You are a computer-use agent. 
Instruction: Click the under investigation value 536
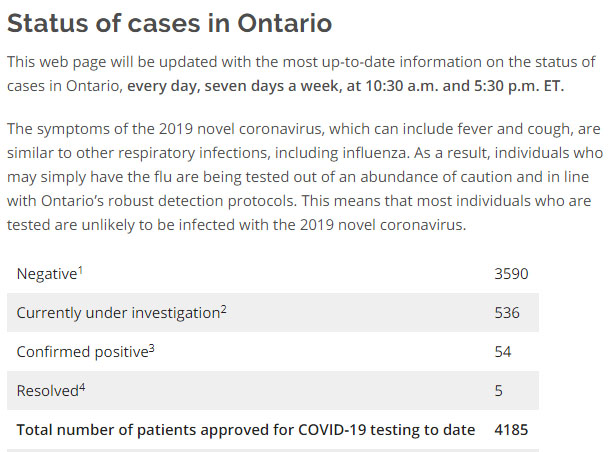[x=507, y=312]
